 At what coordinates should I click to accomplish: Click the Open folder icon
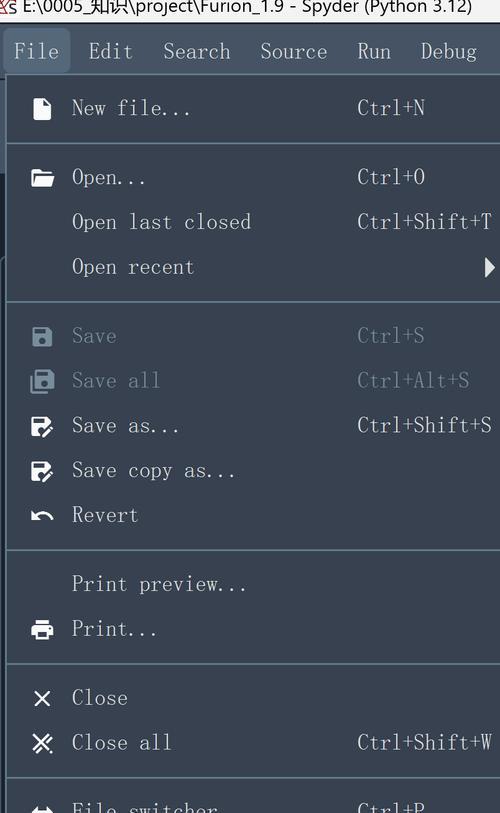point(42,178)
